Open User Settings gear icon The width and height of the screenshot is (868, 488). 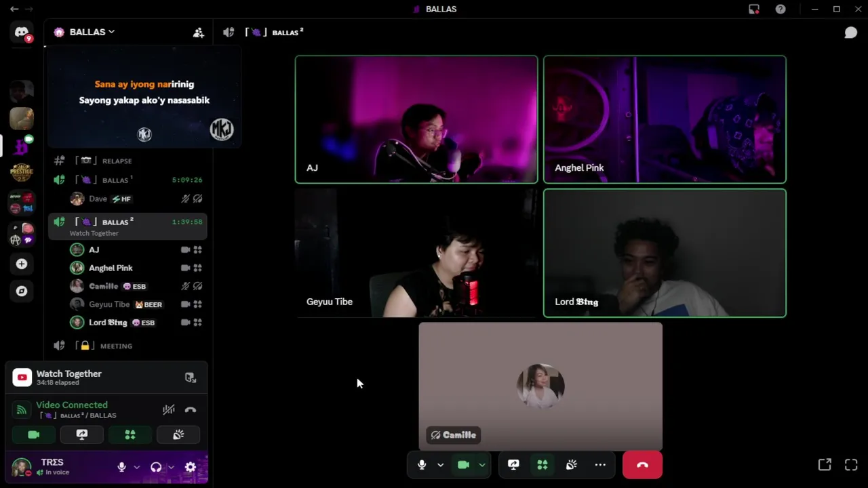[191, 467]
